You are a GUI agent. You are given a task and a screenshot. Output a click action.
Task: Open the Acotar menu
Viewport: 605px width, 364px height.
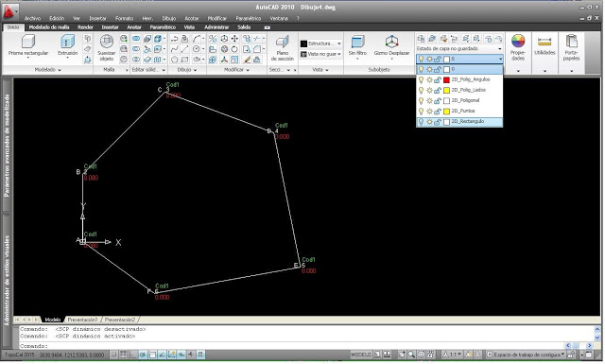click(x=192, y=18)
